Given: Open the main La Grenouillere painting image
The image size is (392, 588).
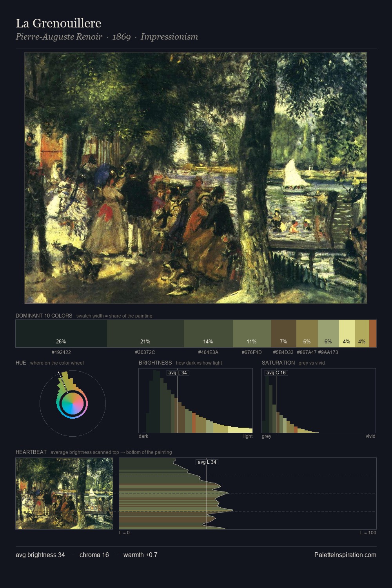Looking at the screenshot, I should (x=196, y=178).
